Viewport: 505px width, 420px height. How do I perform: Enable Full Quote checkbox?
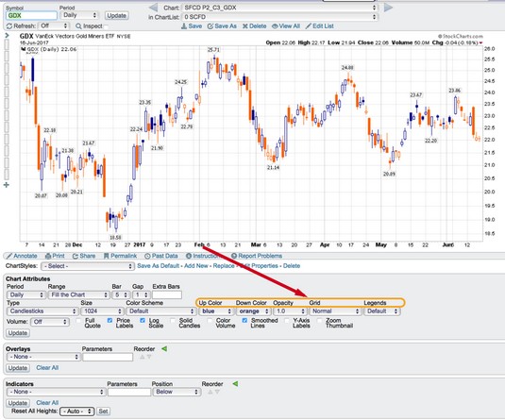pyautogui.click(x=78, y=321)
